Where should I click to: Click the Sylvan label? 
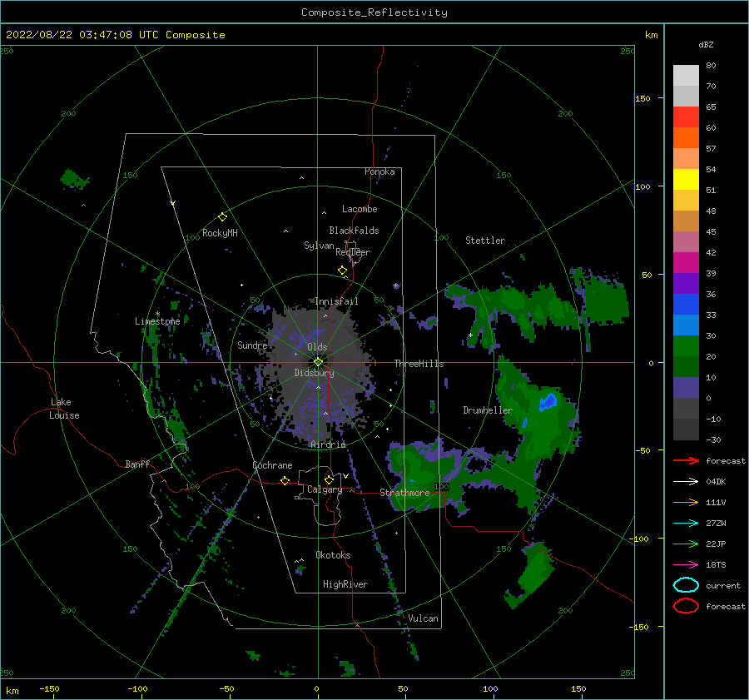click(319, 246)
